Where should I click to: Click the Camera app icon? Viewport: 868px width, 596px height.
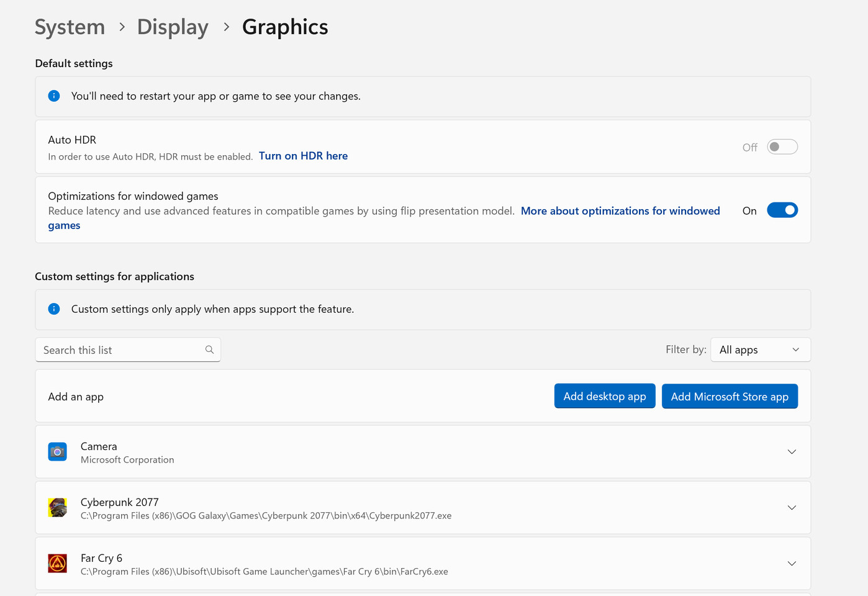point(57,452)
